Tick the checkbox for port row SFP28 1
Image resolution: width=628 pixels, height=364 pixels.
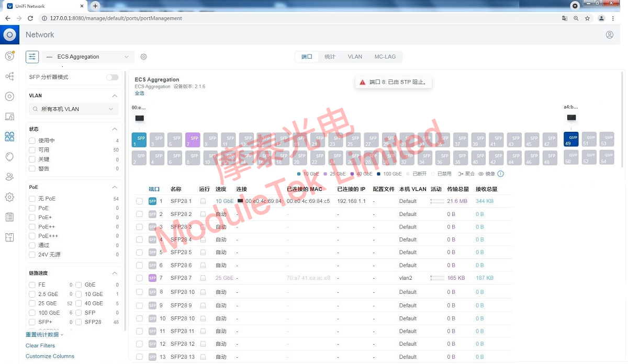(139, 201)
